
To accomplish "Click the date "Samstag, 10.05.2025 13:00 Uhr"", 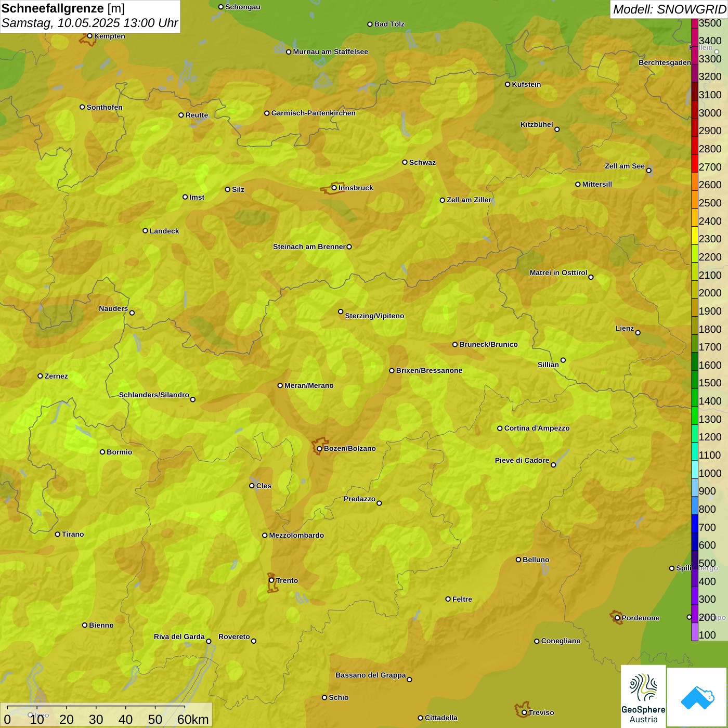I will tap(90, 23).
